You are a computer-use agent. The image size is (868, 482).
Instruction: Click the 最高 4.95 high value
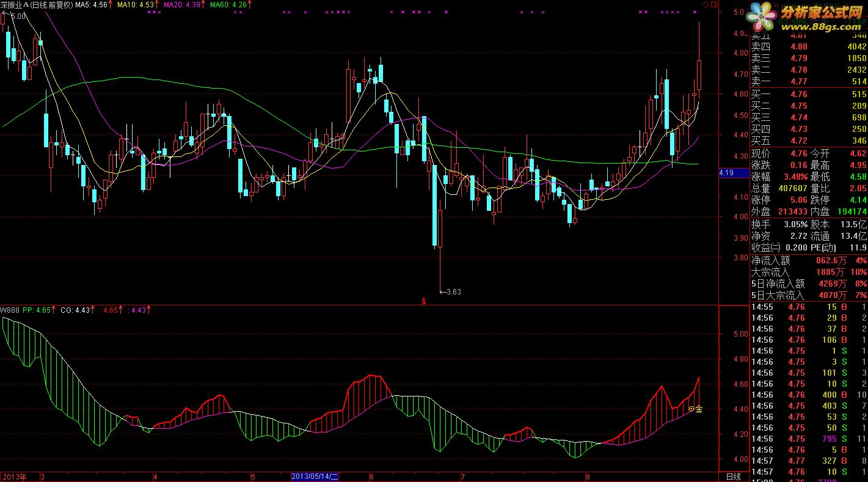[x=858, y=165]
